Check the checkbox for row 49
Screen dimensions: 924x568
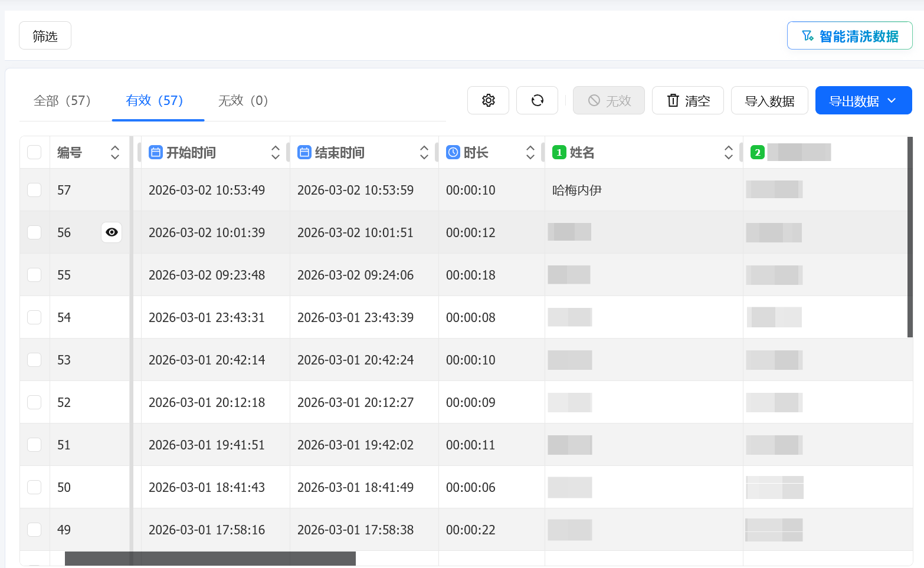point(34,530)
